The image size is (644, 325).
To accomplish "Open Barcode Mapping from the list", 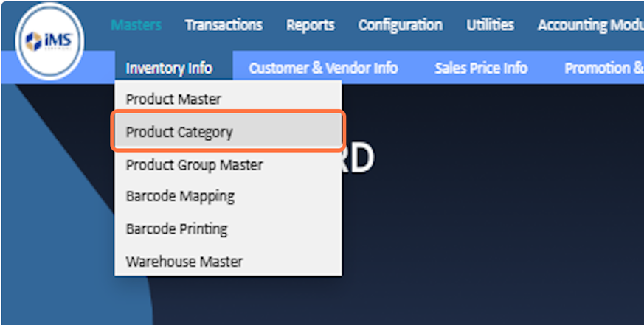I will tap(180, 197).
